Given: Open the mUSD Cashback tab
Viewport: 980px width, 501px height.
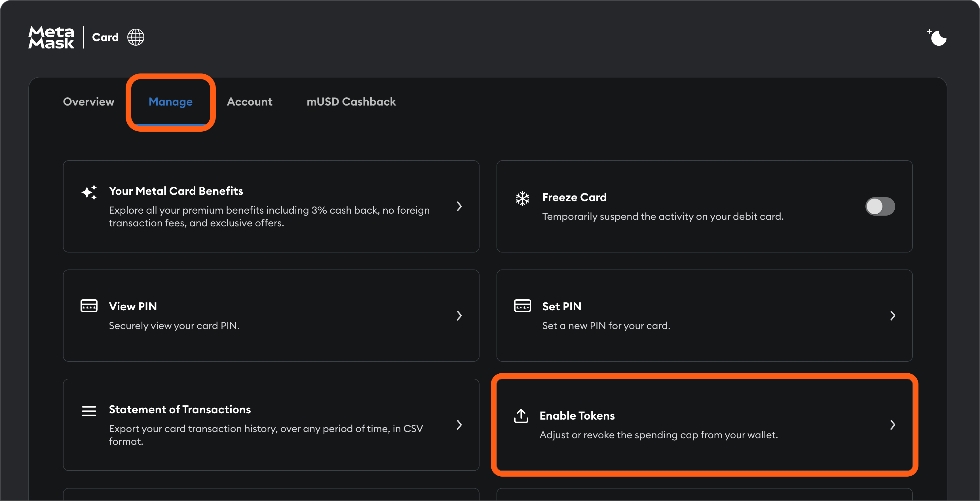Looking at the screenshot, I should 351,102.
